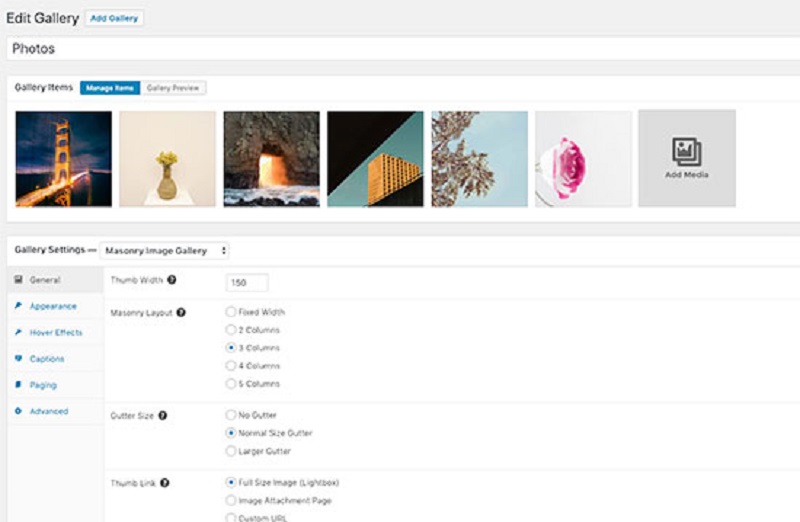Choose the No Gutter option

pos(232,415)
